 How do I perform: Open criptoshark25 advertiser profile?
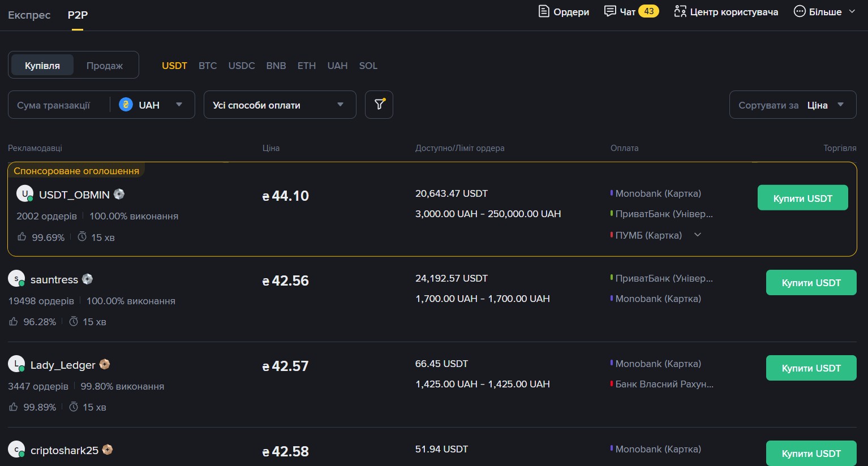[65, 450]
